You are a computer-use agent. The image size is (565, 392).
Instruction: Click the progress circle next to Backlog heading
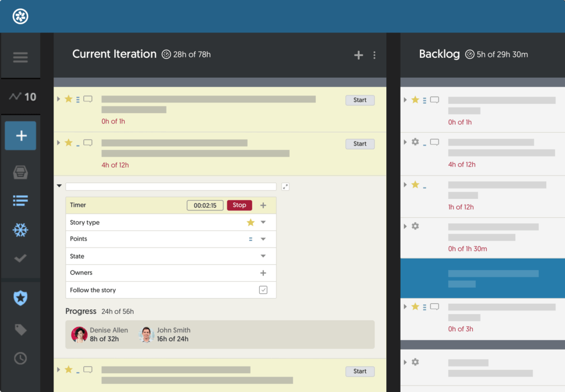[470, 55]
